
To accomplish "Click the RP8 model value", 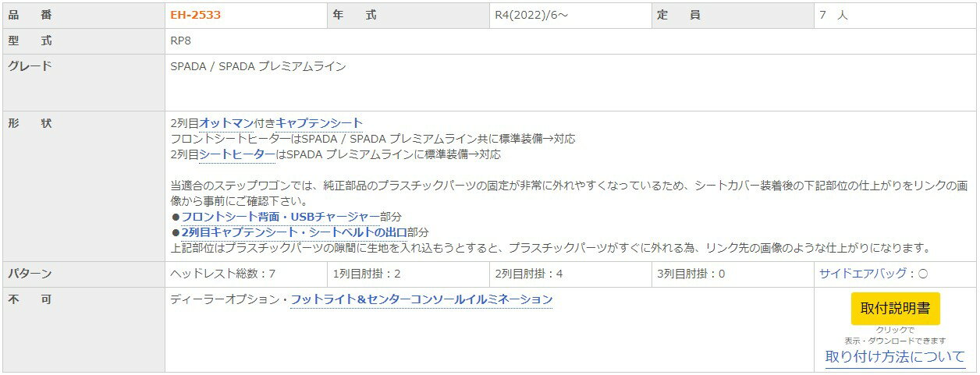I will (x=180, y=41).
